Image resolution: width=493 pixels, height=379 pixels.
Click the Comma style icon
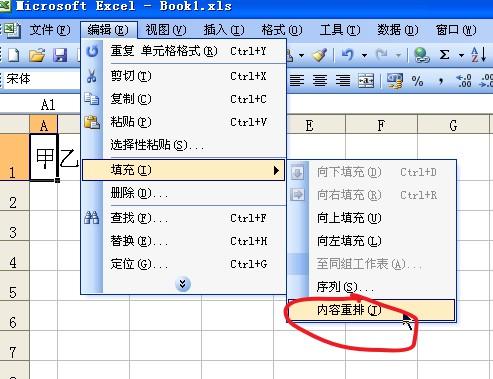pyautogui.click(x=441, y=81)
